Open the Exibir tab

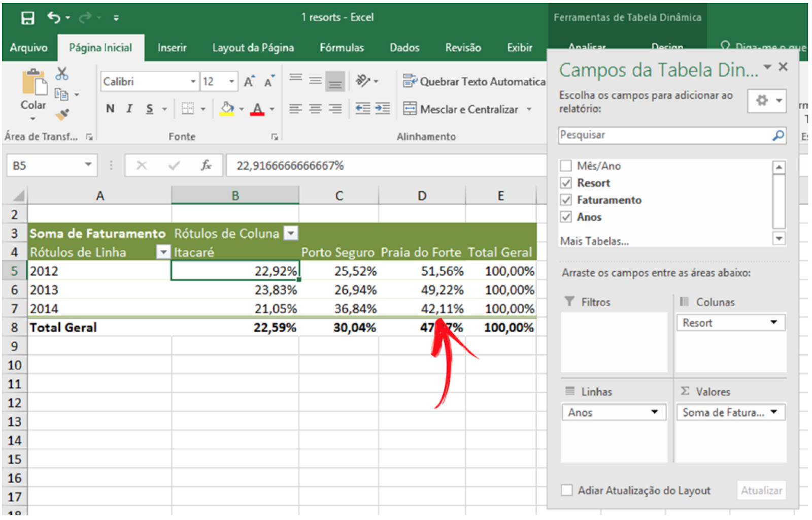click(520, 48)
